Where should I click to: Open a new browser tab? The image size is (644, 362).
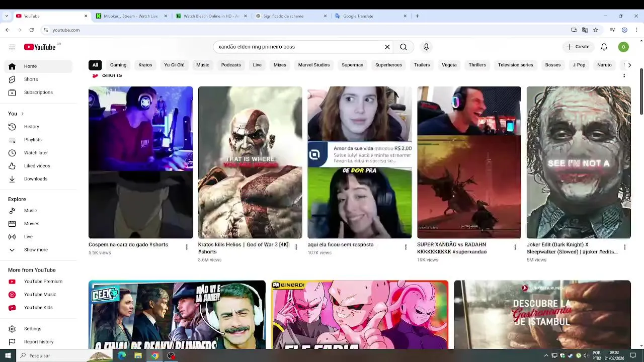click(x=417, y=16)
